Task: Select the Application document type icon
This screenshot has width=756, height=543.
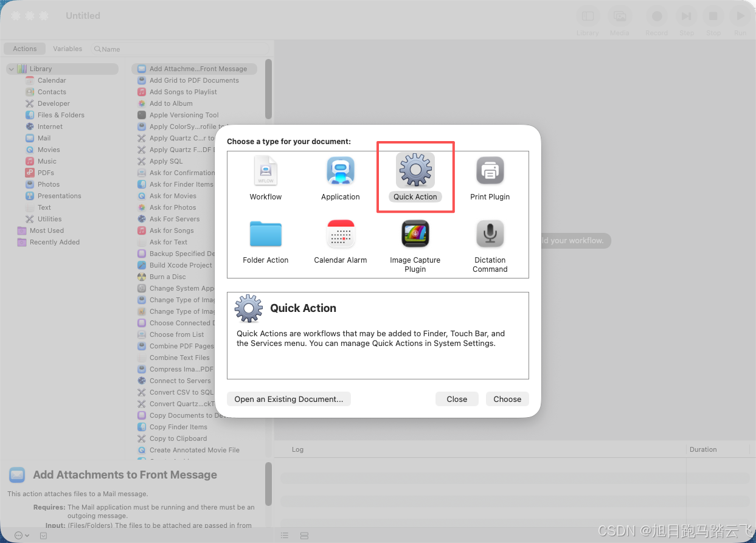Action: pos(341,171)
